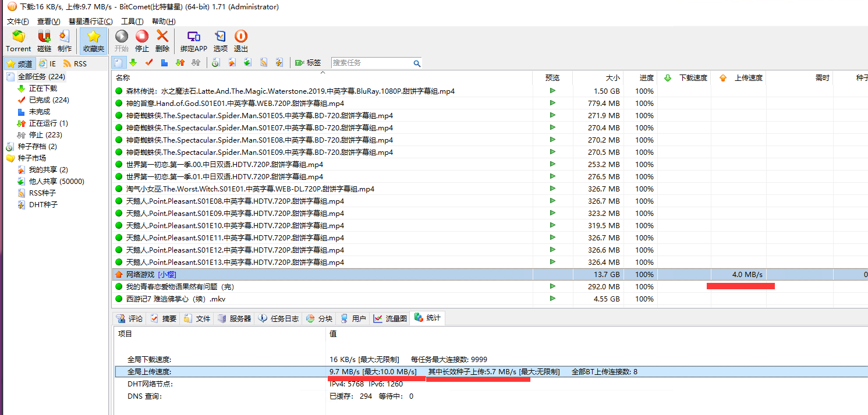Click the others-share filter icon in filter bar

(x=247, y=62)
